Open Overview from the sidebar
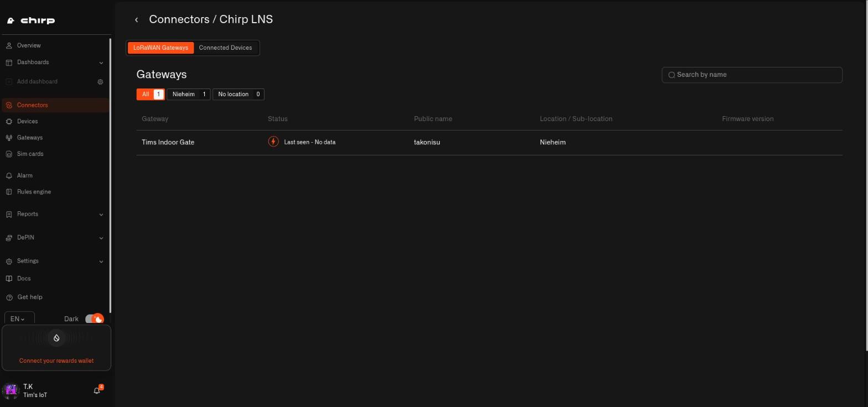The image size is (868, 407). [29, 45]
